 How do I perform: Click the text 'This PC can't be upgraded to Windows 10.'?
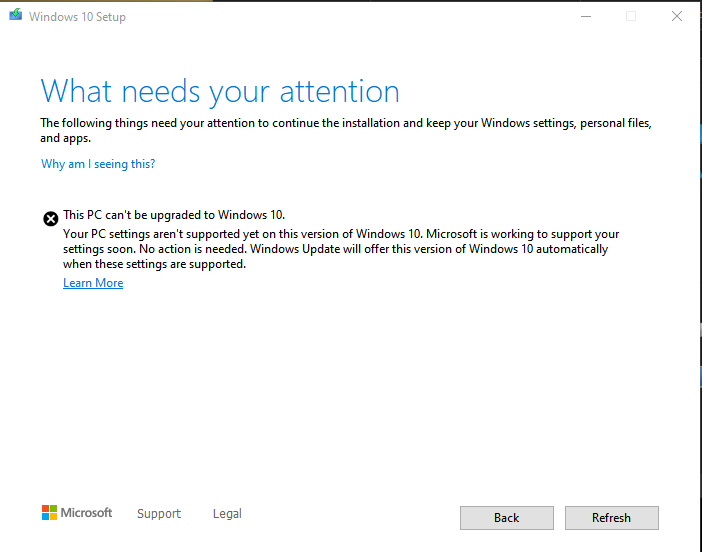pos(174,215)
